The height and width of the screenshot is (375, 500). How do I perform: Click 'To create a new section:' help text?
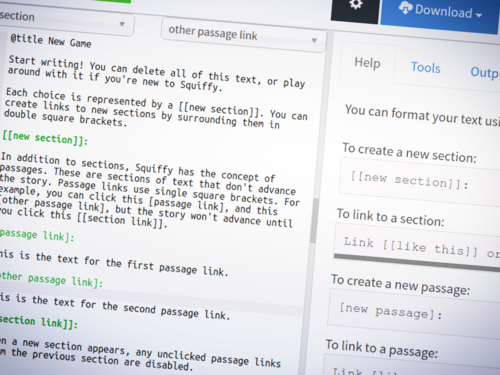coord(409,153)
